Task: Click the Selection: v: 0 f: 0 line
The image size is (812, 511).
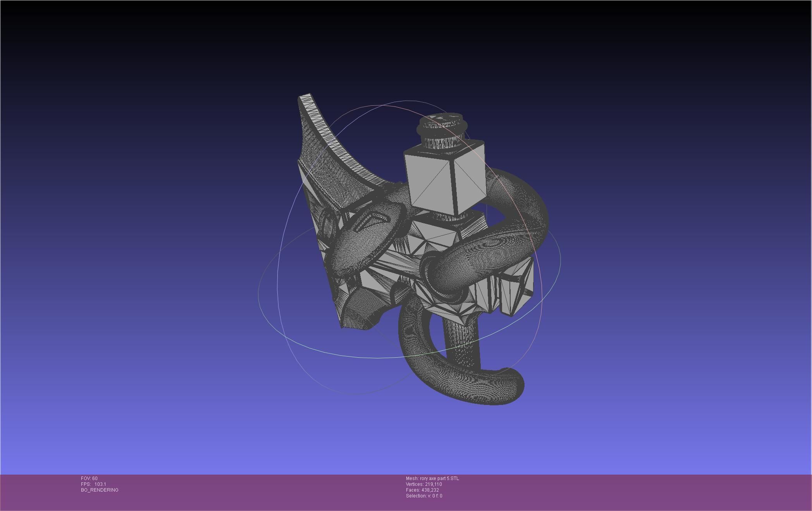Action: click(x=424, y=496)
